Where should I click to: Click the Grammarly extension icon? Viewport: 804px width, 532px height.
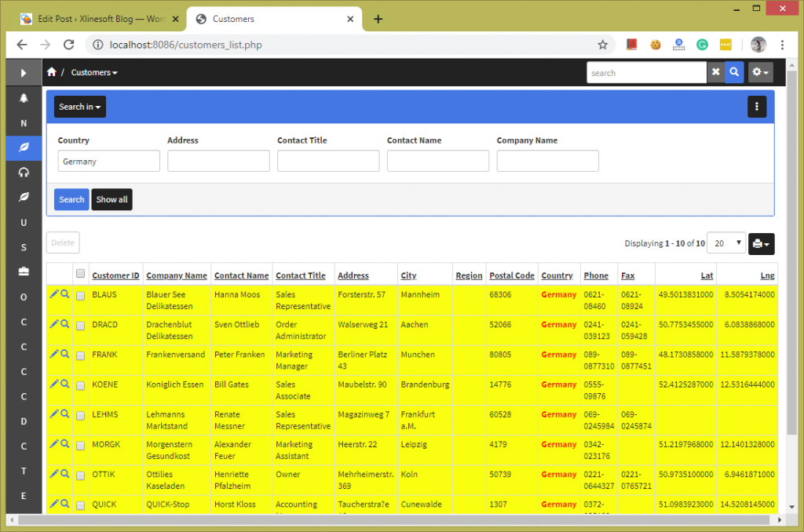[702, 45]
